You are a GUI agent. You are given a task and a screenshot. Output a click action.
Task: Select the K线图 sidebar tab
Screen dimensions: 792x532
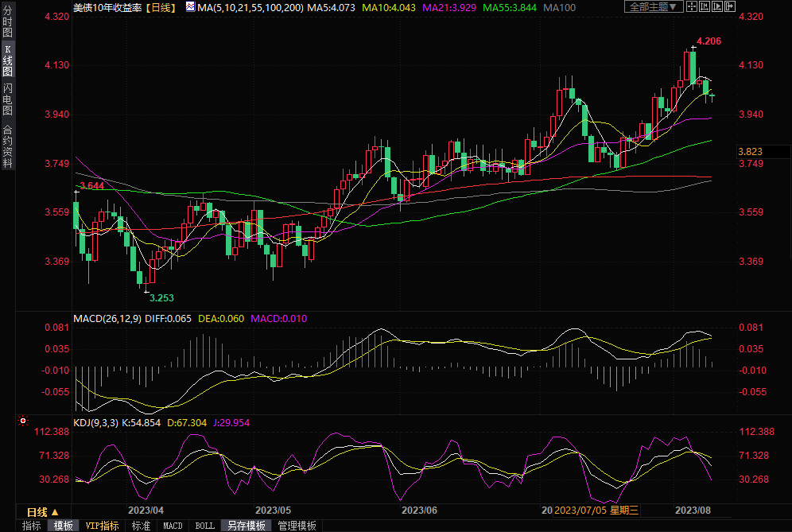point(7,60)
